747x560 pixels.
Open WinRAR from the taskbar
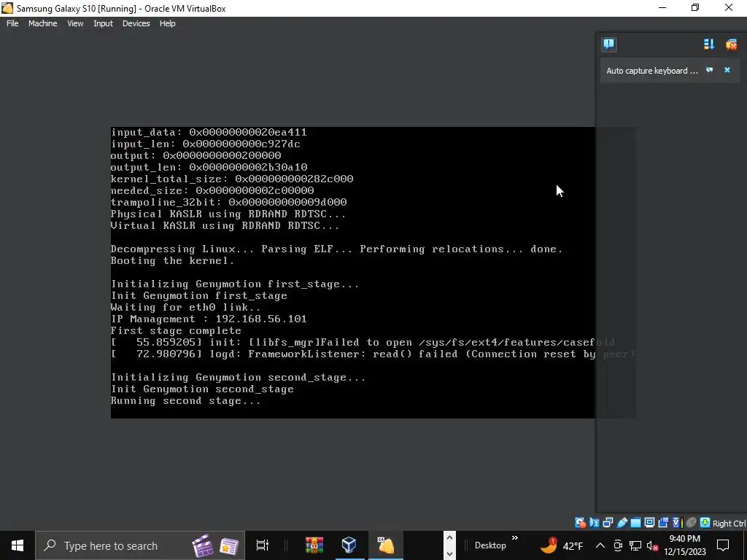coord(314,545)
